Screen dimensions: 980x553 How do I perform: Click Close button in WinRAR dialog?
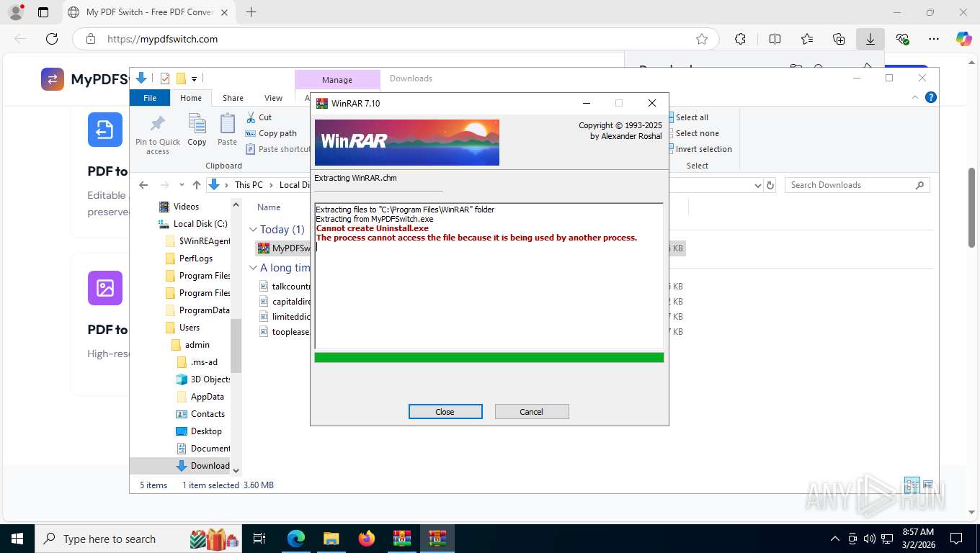pyautogui.click(x=445, y=412)
